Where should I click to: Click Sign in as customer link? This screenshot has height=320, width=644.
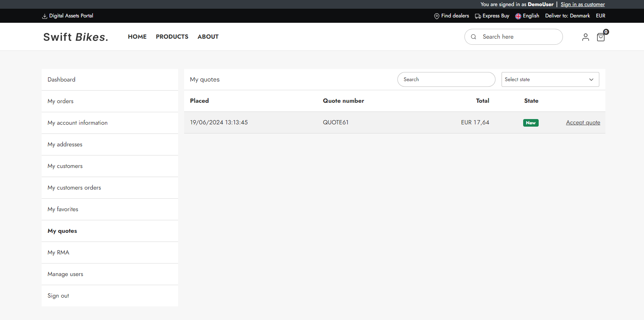click(x=583, y=5)
